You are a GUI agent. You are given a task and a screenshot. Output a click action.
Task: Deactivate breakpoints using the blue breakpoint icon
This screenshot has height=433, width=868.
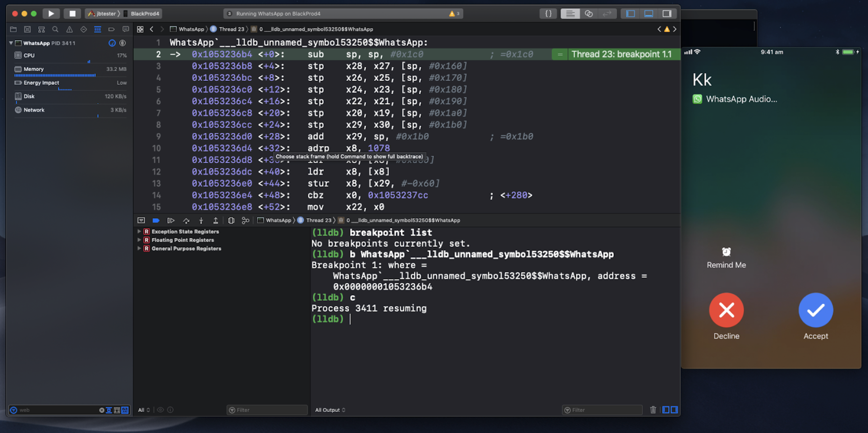156,220
